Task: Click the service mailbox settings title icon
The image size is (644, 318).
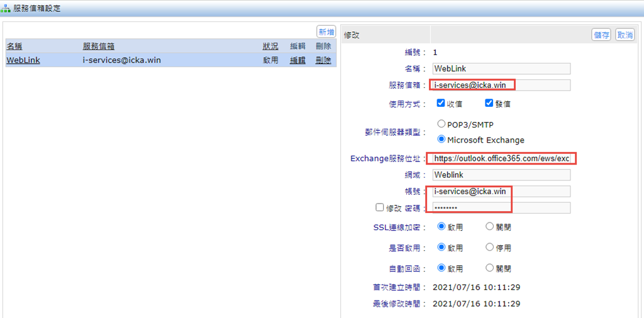Action: click(6, 8)
